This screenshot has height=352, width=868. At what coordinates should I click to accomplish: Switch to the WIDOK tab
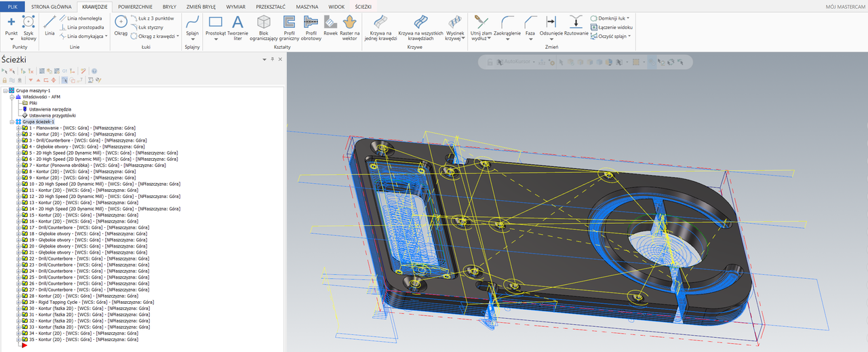click(x=336, y=5)
